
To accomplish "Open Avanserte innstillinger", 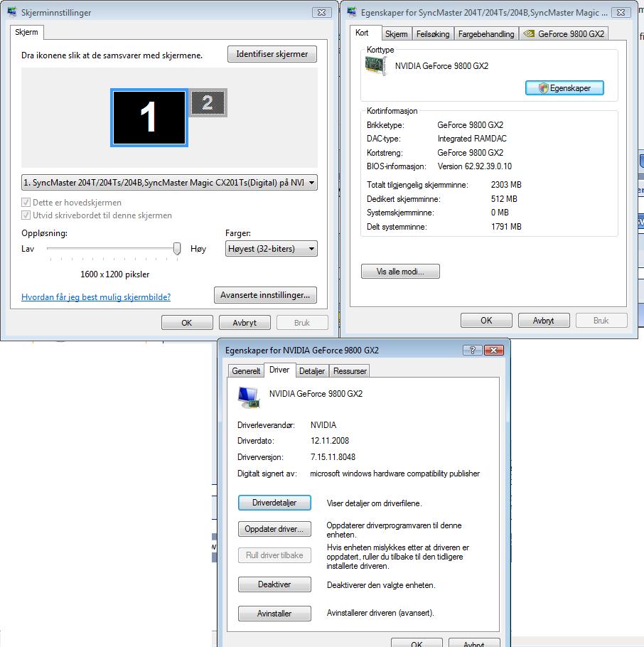I will (265, 295).
